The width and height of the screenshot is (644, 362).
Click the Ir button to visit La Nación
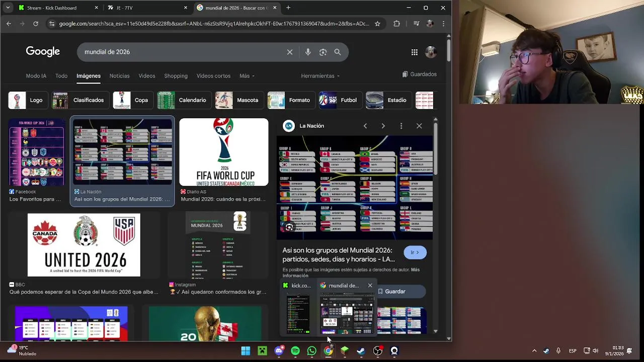coord(415,252)
